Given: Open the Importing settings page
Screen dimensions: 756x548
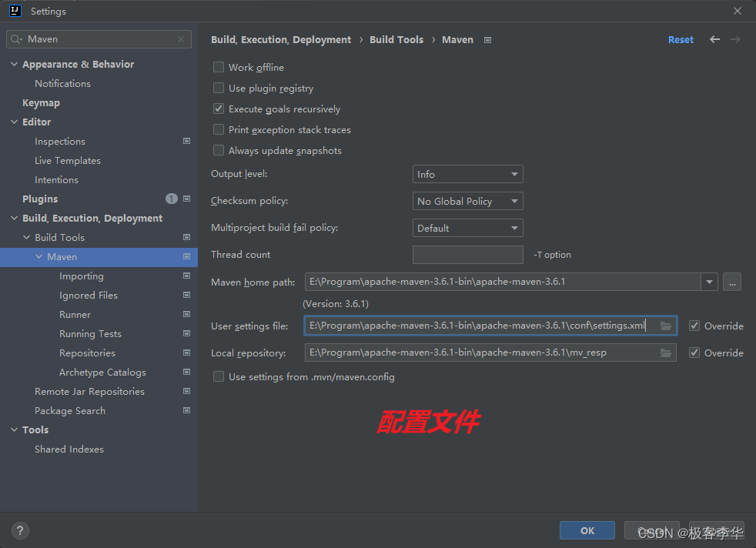Looking at the screenshot, I should click(82, 276).
